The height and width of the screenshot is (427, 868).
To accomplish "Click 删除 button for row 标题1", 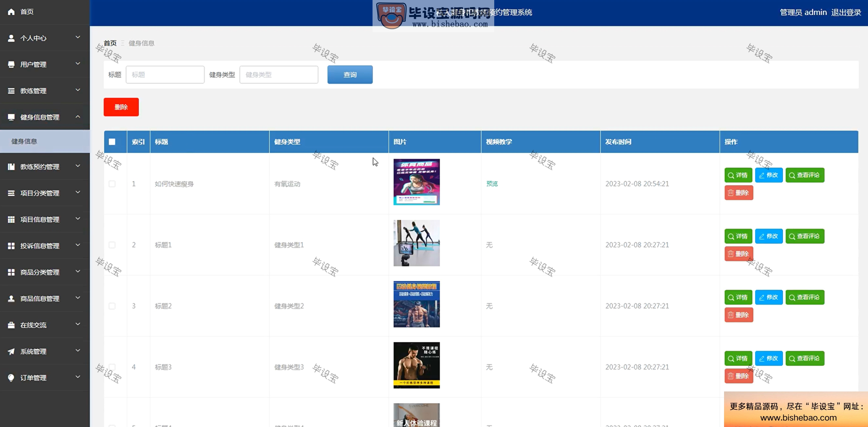I will [739, 254].
